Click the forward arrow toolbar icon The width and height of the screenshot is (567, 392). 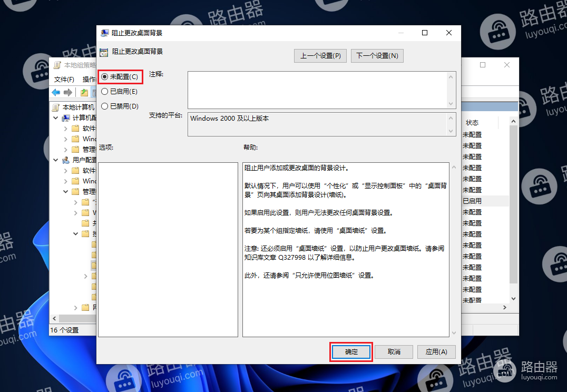(67, 93)
